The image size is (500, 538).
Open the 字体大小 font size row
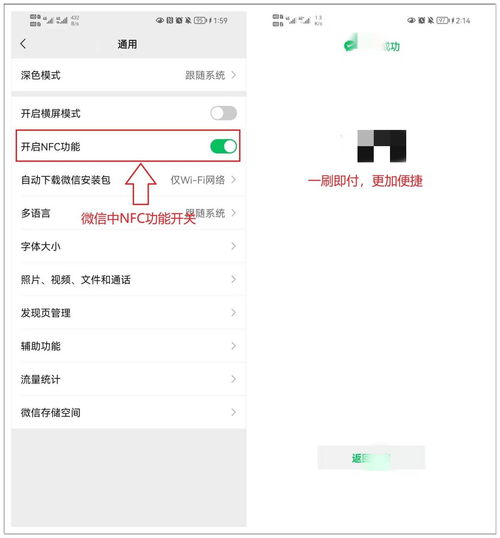pos(129,246)
